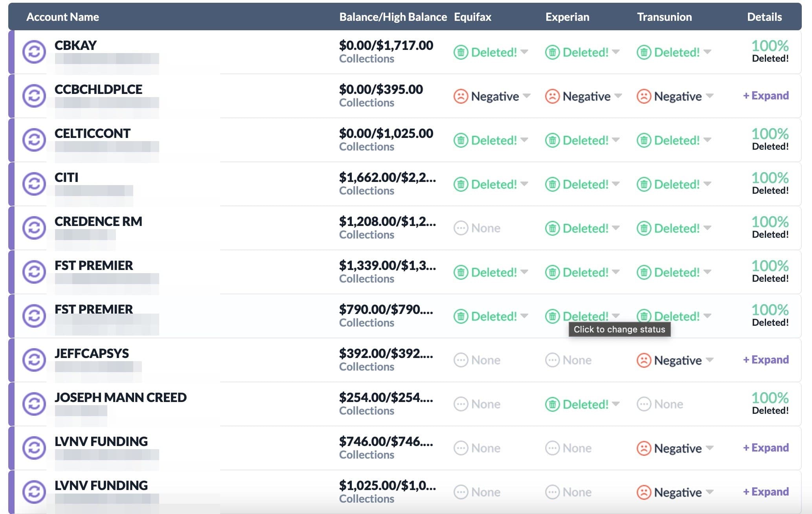Open Experian status dropdown arrow for JOSEPH MANN CREED
The height and width of the screenshot is (514, 812).
616,404
